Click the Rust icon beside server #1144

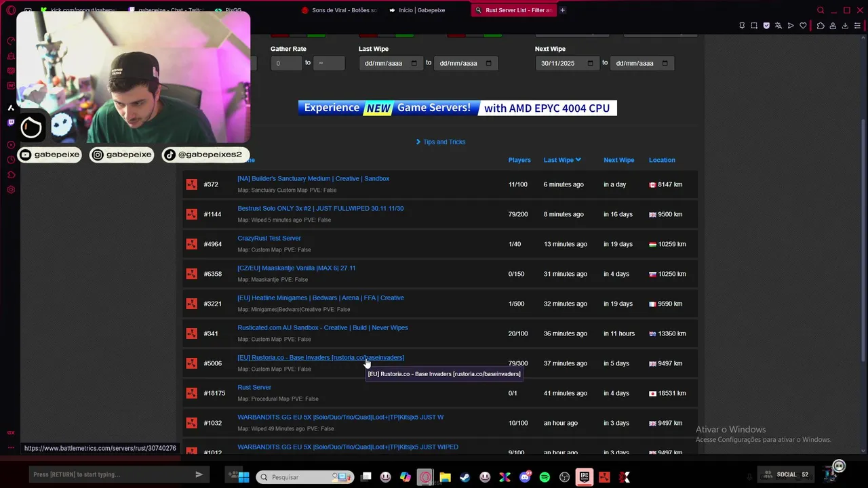point(191,214)
